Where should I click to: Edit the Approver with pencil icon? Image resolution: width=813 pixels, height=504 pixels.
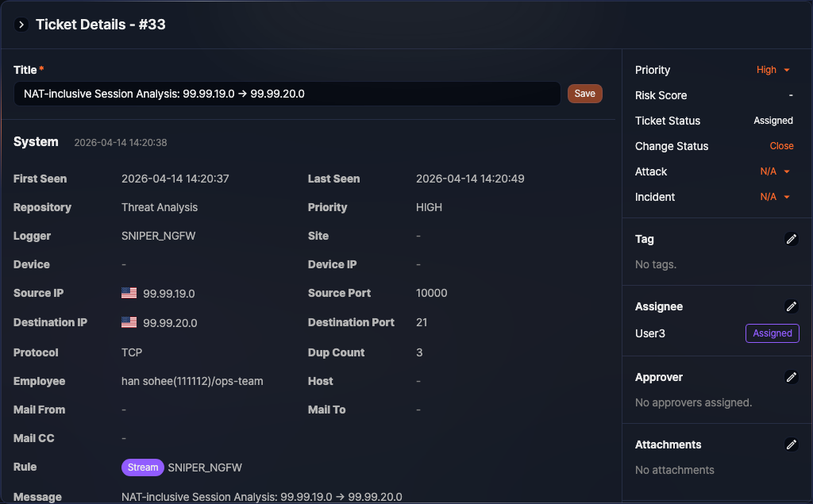pos(791,377)
